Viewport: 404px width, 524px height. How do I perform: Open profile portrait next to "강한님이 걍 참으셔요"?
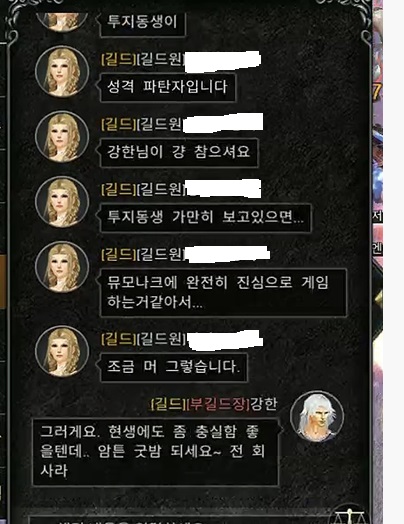point(62,136)
